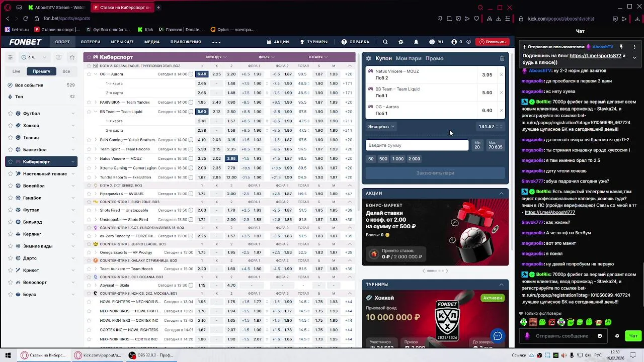The height and width of the screenshot is (362, 644).
Task: Open statistics icon for OG — Aurora match
Action: coord(191,74)
